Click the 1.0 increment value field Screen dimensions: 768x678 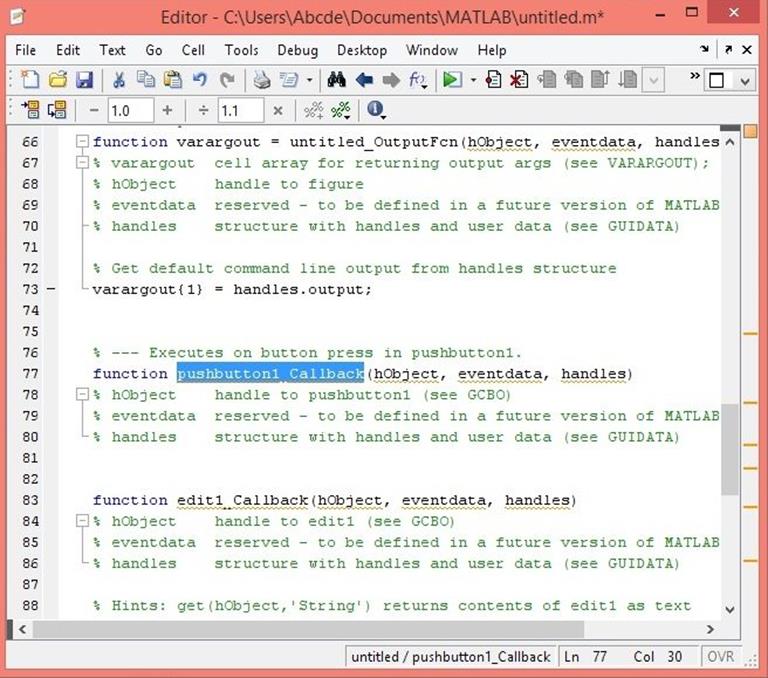click(x=128, y=111)
